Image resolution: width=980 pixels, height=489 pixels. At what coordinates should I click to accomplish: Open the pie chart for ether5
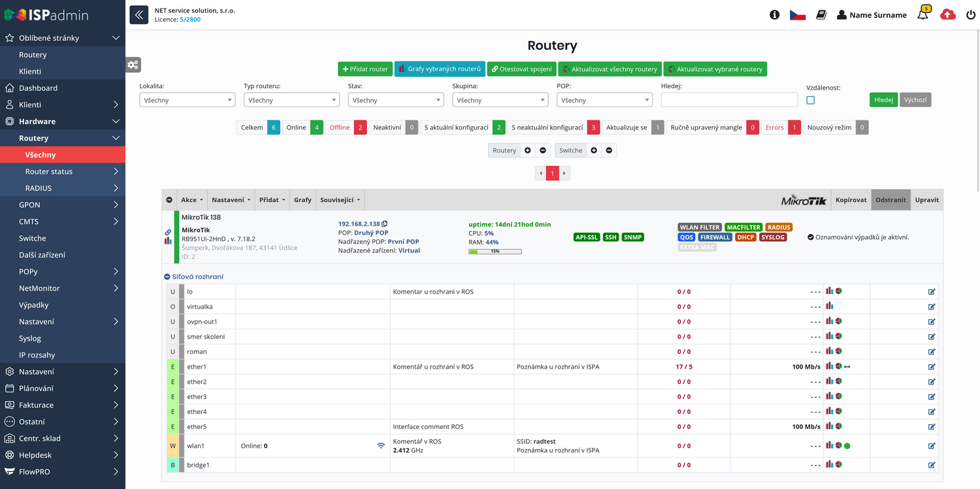[x=838, y=426]
